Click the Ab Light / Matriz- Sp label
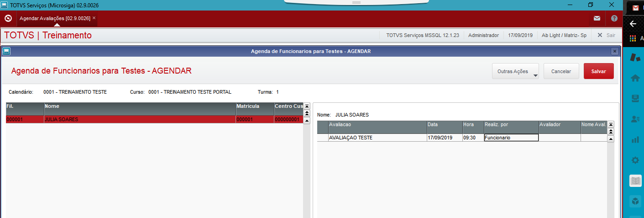Image resolution: width=644 pixels, height=218 pixels. tap(564, 35)
